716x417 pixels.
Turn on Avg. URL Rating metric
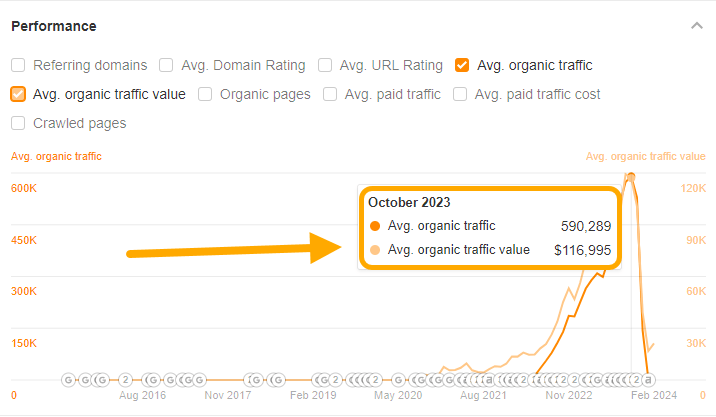(325, 65)
